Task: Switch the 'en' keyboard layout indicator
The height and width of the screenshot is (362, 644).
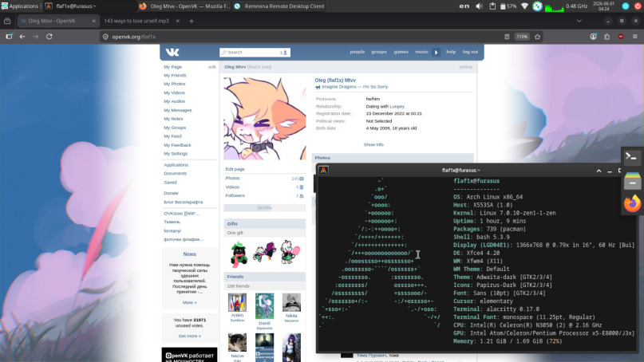Action: click(464, 6)
